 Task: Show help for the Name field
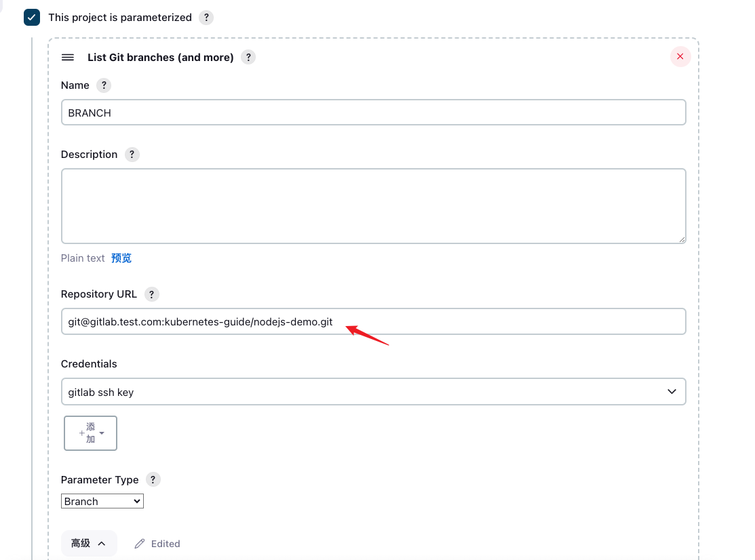104,85
